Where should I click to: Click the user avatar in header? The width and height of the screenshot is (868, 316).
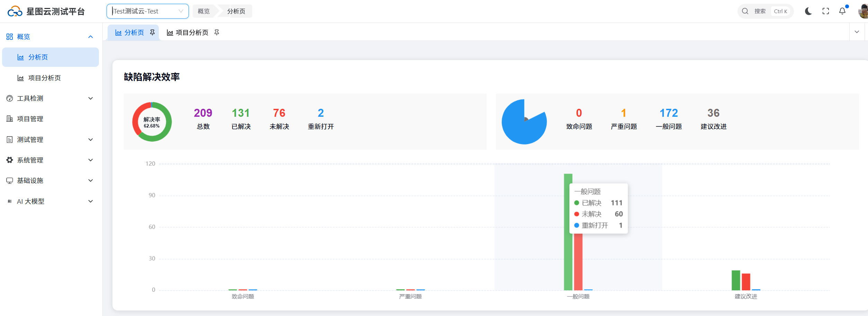[863, 11]
